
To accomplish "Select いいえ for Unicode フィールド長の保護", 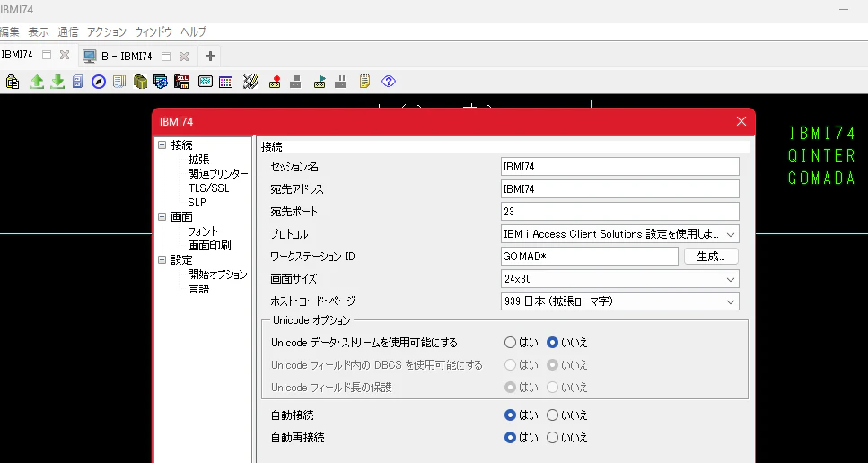I will 552,388.
